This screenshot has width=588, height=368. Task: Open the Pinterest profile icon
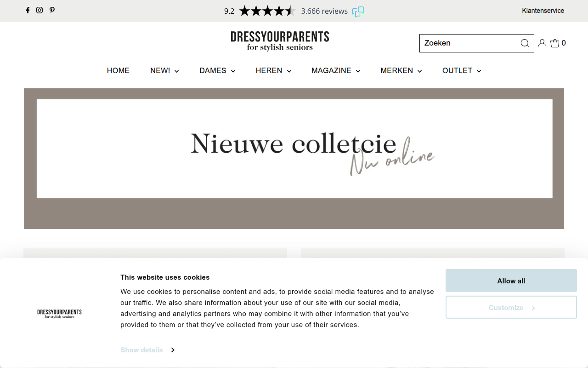pos(52,10)
